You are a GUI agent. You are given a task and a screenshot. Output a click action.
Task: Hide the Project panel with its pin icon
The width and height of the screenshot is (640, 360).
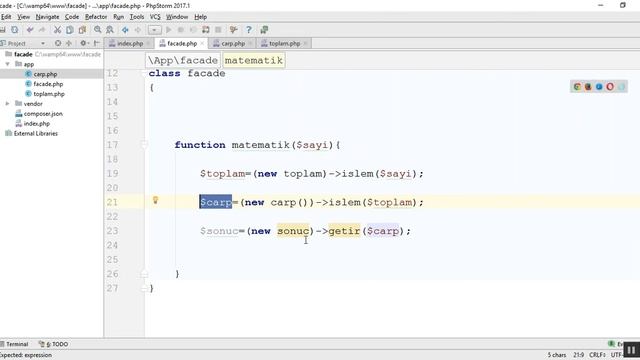pyautogui.click(x=97, y=43)
